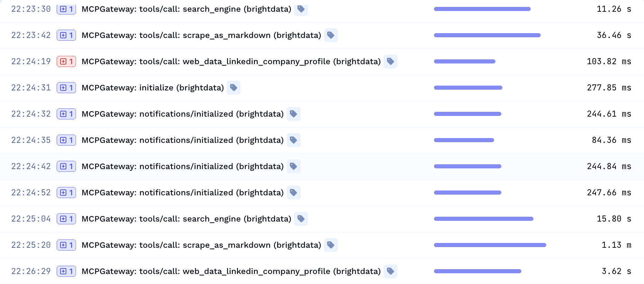The image size is (644, 284).
Task: Expand the span badge at 22:24:52
Action: tap(66, 193)
